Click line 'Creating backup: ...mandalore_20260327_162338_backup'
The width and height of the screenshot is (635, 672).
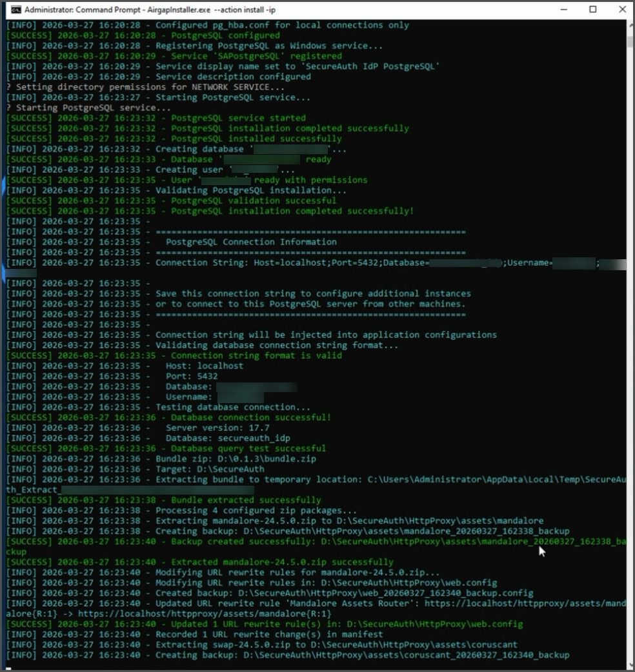tap(288, 531)
